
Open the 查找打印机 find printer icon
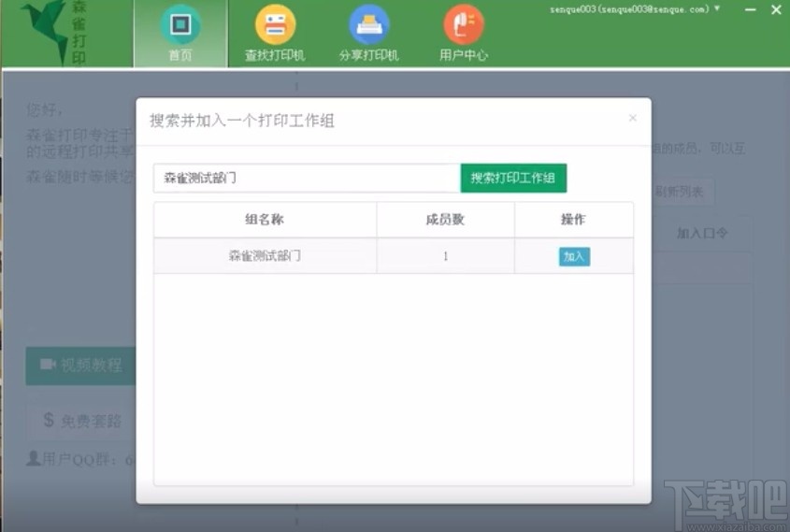pyautogui.click(x=275, y=24)
